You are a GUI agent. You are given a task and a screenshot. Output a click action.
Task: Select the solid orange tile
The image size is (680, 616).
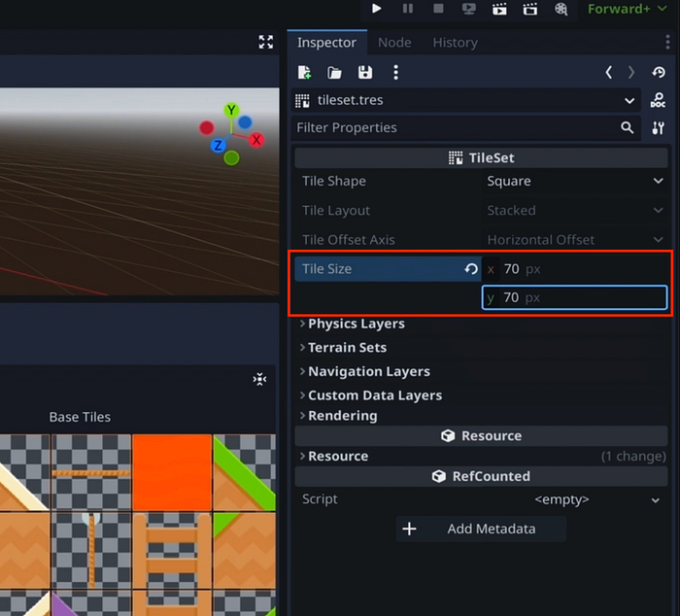click(x=172, y=472)
